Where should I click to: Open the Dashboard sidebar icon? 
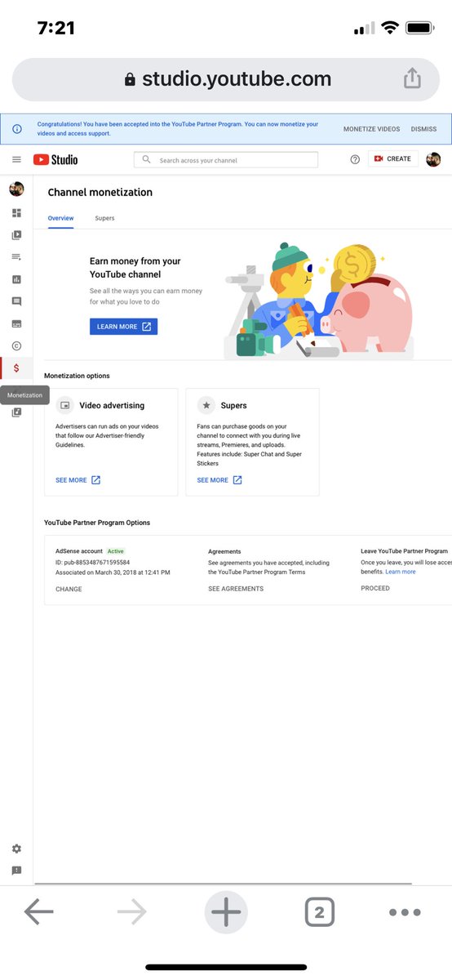click(x=16, y=213)
